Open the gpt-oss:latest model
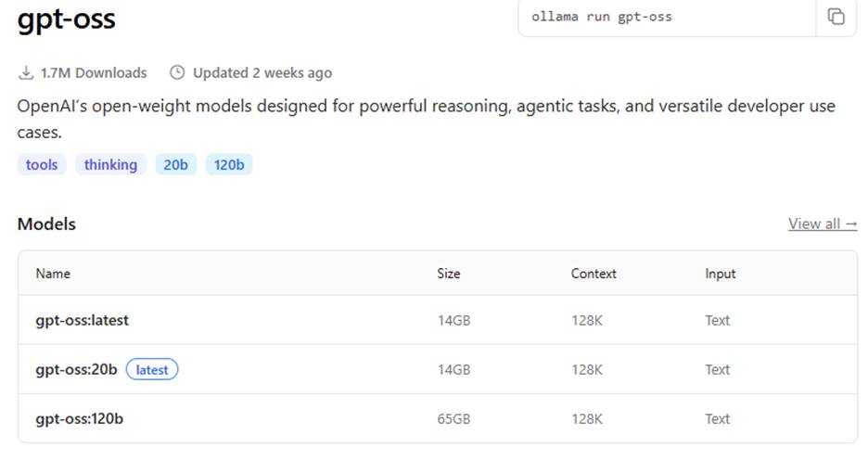The width and height of the screenshot is (868, 461). tap(82, 320)
